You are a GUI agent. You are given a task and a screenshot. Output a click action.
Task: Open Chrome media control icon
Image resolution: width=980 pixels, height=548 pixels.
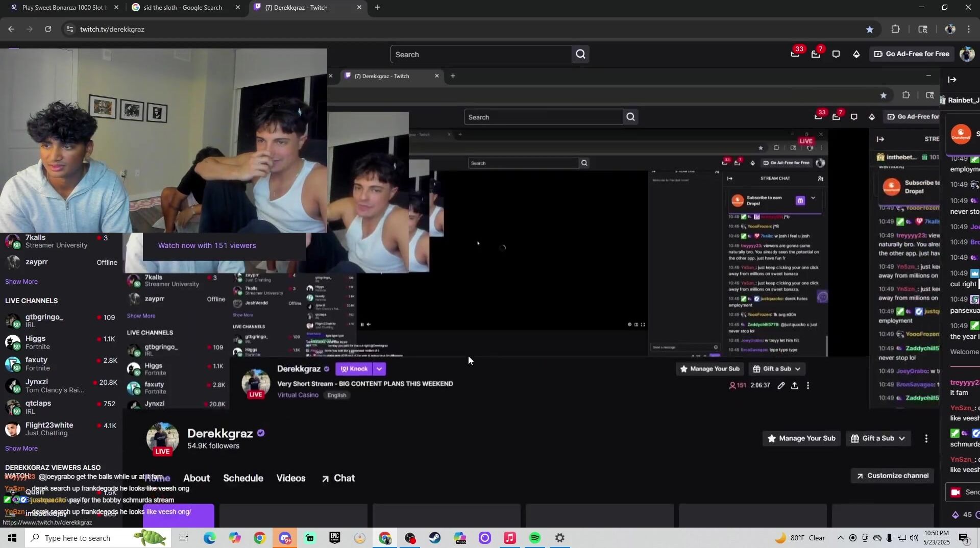tap(923, 29)
